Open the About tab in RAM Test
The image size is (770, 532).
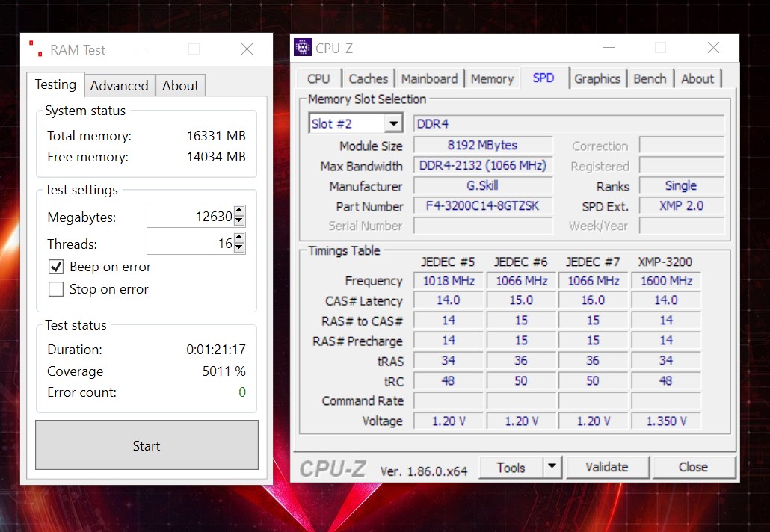tap(180, 85)
